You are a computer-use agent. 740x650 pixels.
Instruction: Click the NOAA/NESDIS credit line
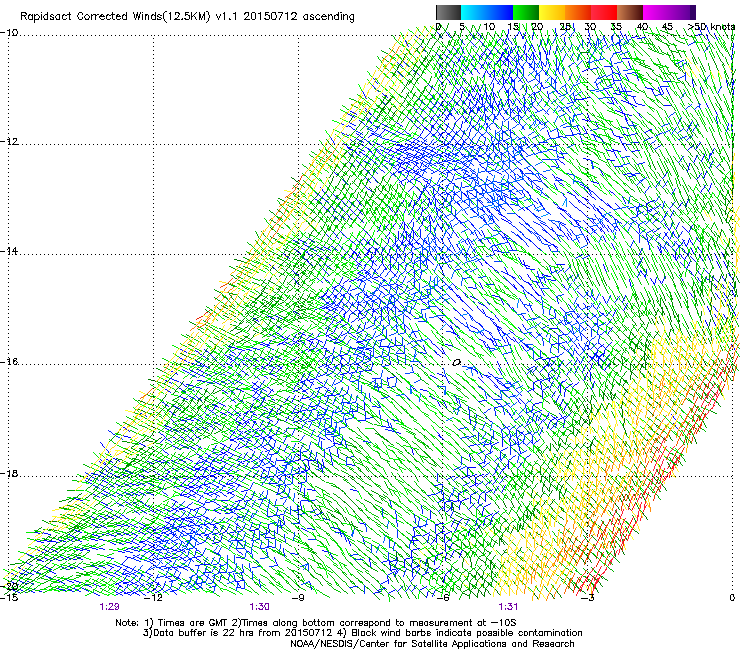point(432,644)
